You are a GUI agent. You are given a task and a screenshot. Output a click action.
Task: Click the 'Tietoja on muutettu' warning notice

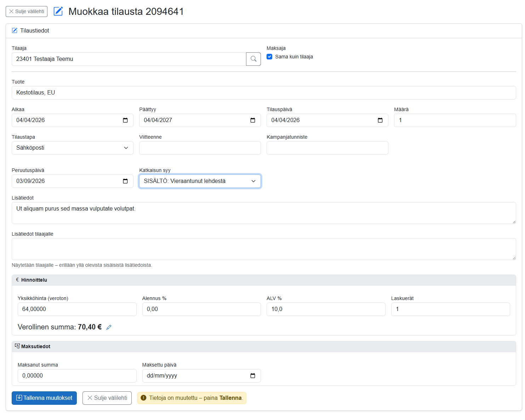point(192,398)
